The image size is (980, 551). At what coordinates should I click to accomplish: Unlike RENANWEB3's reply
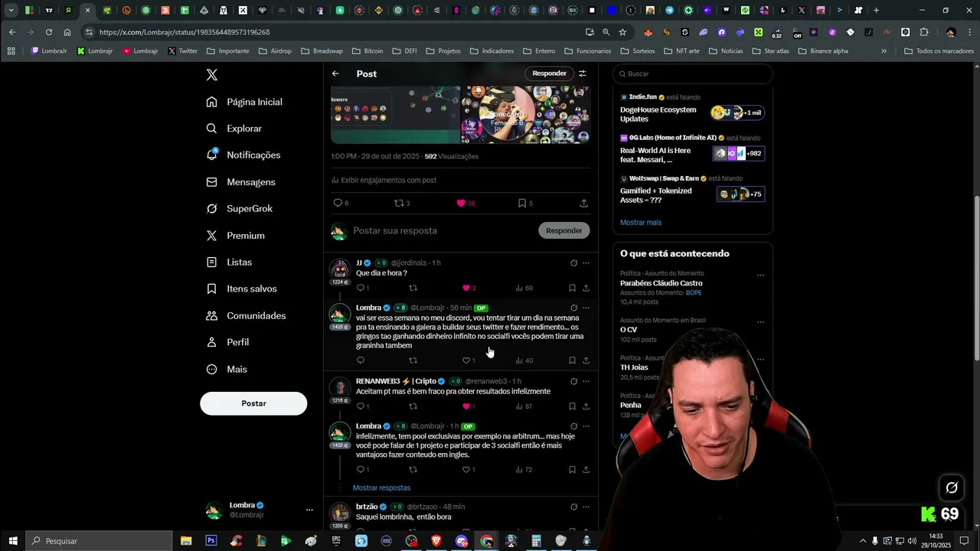pyautogui.click(x=465, y=406)
